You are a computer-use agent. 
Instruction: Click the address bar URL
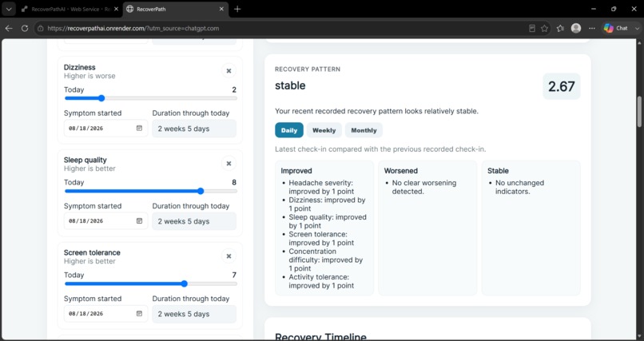coord(133,28)
